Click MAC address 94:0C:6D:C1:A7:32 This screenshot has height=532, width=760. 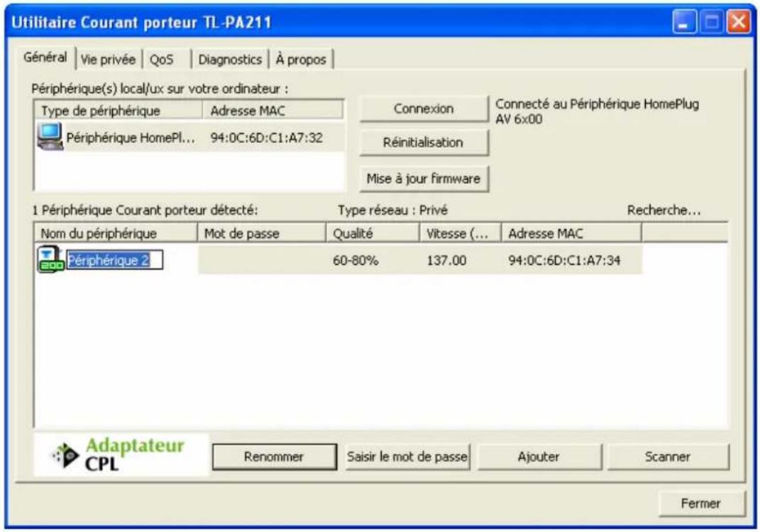click(x=267, y=138)
